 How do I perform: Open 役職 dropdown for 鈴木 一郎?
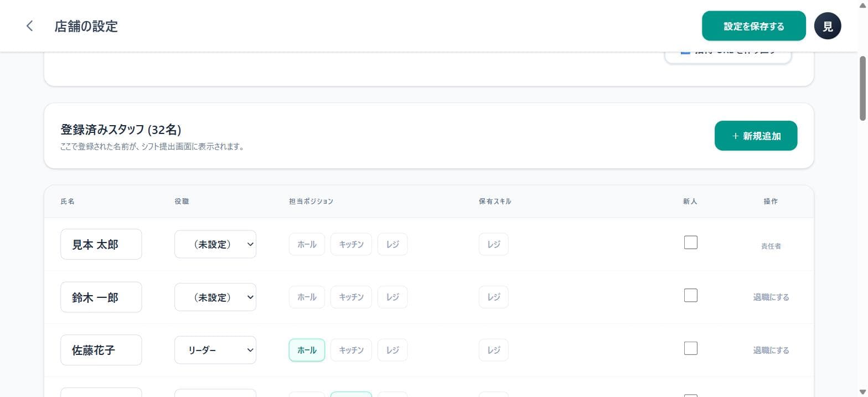pos(215,297)
